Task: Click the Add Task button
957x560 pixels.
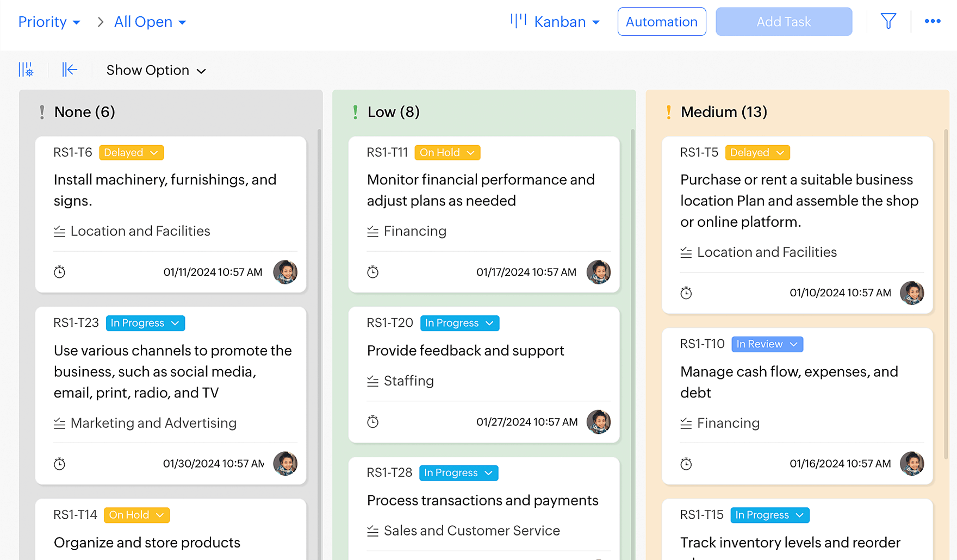Action: tap(784, 22)
